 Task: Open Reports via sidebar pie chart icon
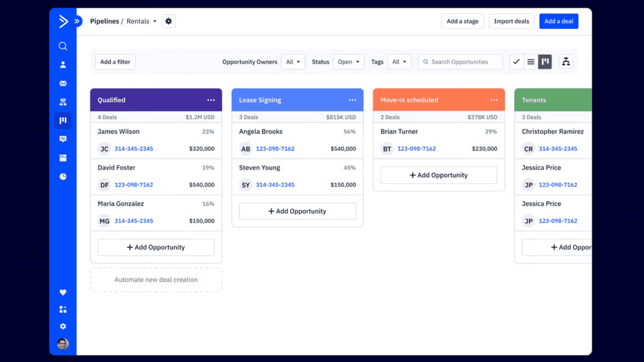coord(63,176)
